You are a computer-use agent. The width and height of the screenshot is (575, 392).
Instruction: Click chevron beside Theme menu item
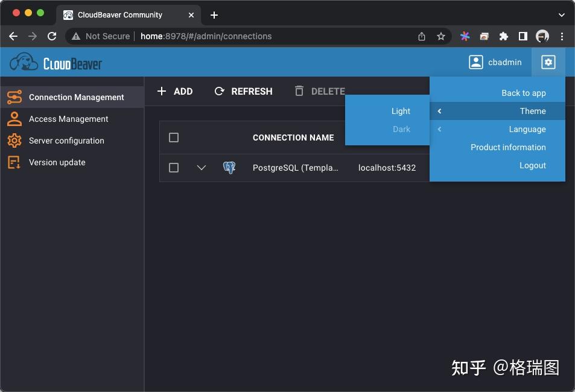(x=439, y=111)
